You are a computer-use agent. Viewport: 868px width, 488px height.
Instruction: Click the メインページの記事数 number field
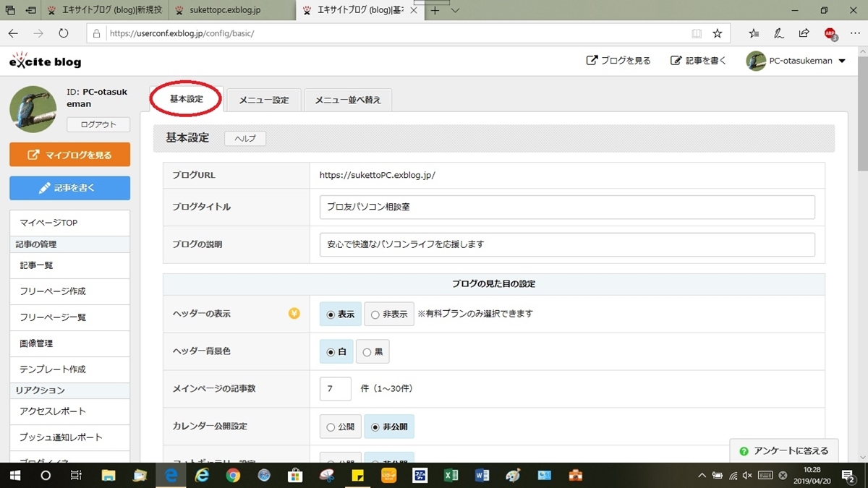336,389
